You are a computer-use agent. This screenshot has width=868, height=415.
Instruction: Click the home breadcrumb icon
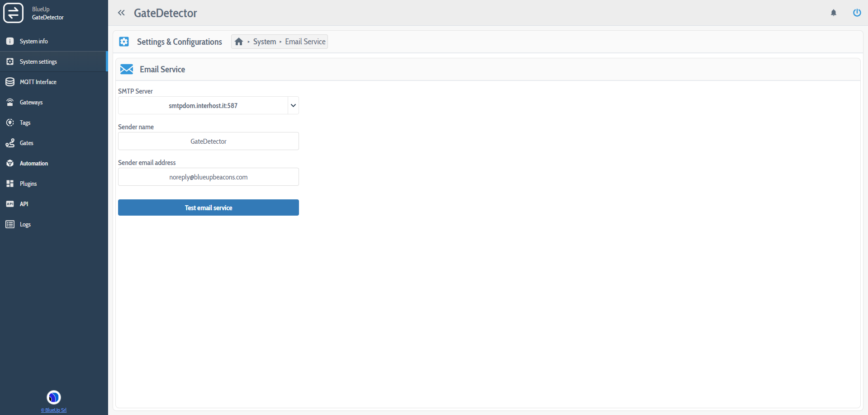(239, 42)
